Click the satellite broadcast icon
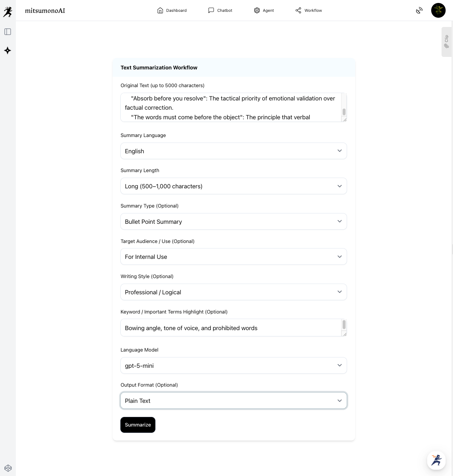This screenshot has height=476, width=453. (419, 10)
